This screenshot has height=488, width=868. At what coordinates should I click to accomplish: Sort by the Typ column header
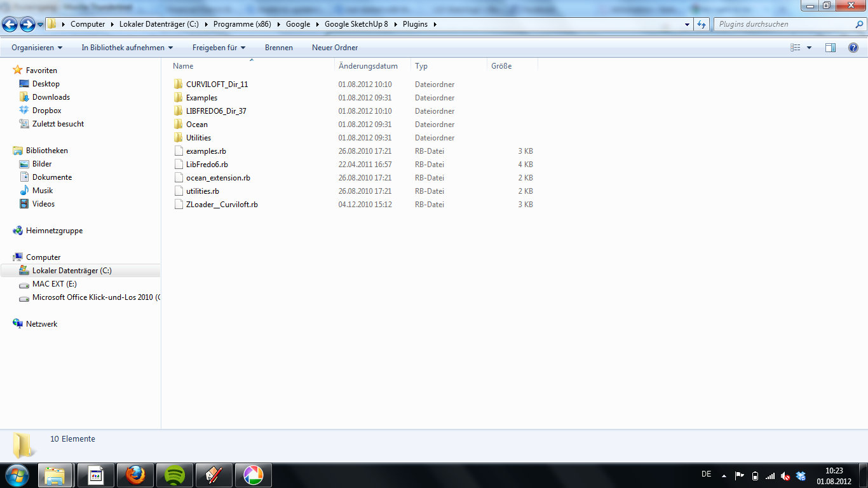421,66
